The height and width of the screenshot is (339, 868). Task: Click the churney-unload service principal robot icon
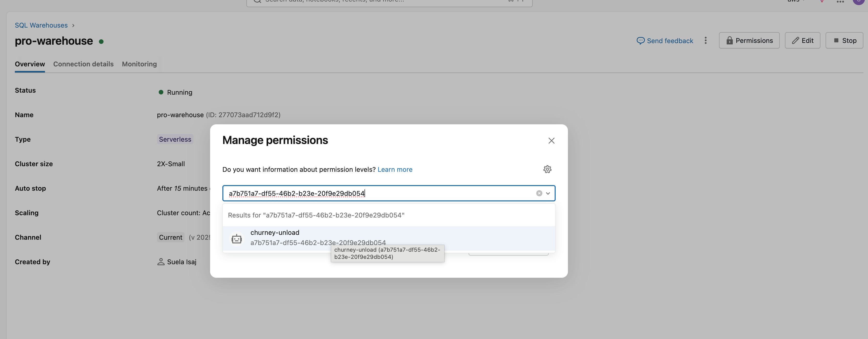coord(236,239)
